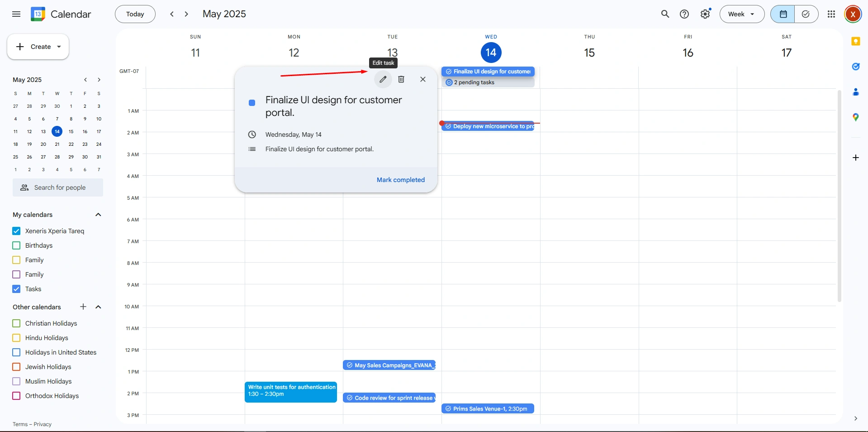Expand the Create button dropdown

(x=59, y=47)
